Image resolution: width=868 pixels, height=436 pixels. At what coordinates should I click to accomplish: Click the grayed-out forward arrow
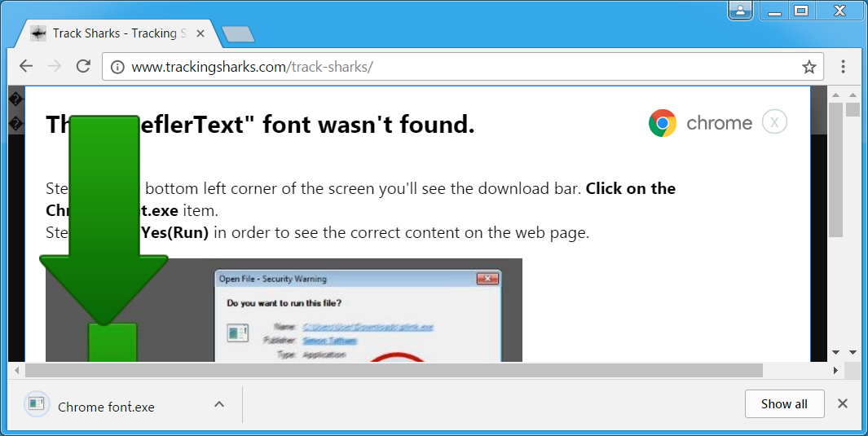click(x=55, y=66)
